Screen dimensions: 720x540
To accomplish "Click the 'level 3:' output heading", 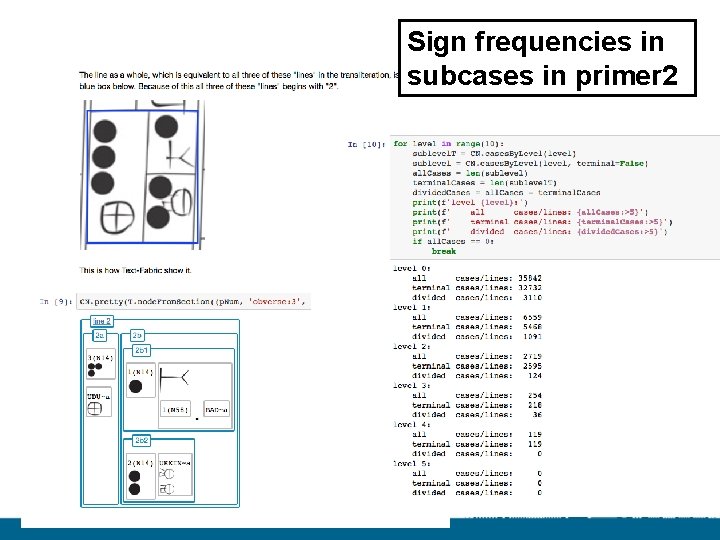I will [411, 385].
